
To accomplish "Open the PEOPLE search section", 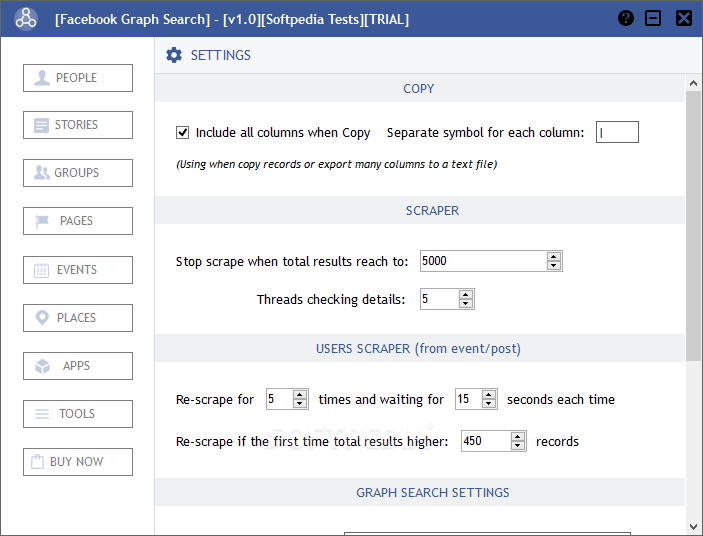I will tap(78, 78).
